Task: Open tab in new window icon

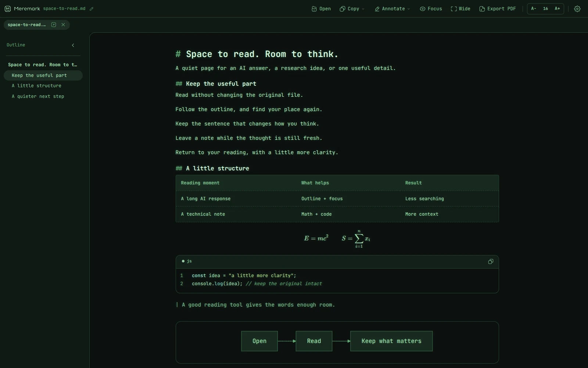Action: 54,25
